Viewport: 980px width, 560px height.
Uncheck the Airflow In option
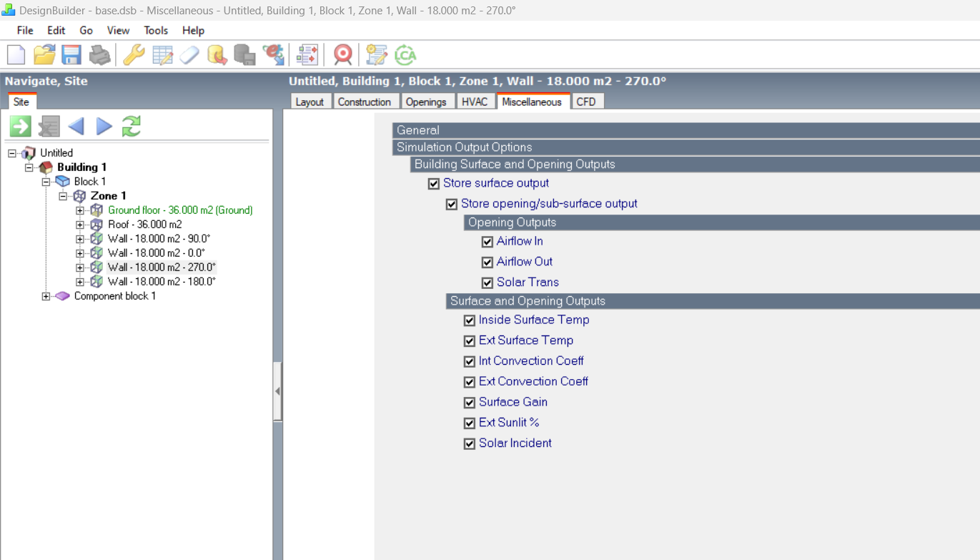[x=487, y=242]
